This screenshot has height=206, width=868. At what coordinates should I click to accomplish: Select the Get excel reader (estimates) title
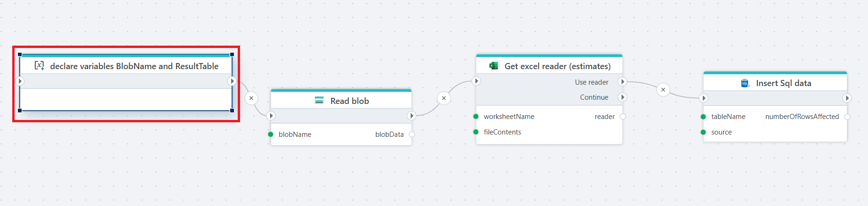pyautogui.click(x=557, y=66)
